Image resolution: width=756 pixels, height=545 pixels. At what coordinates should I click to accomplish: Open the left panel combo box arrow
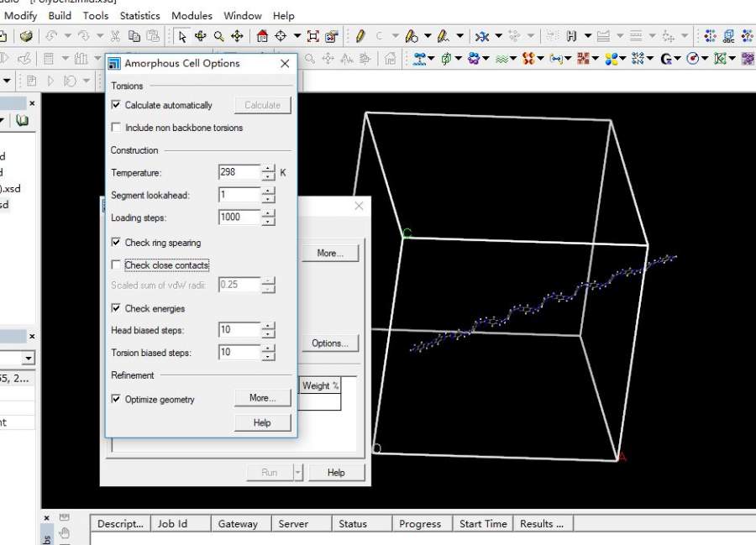tap(29, 358)
